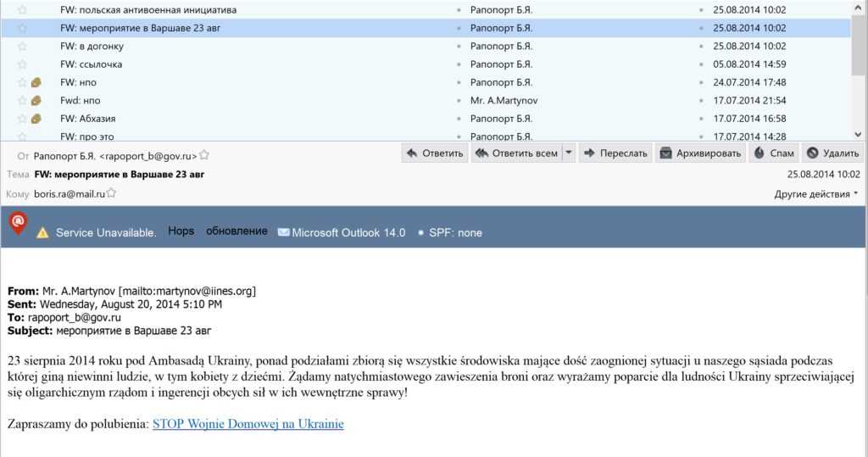The image size is (868, 457).
Task: Click junk dot beside 05.08.2014 14:59
Action: (x=701, y=64)
